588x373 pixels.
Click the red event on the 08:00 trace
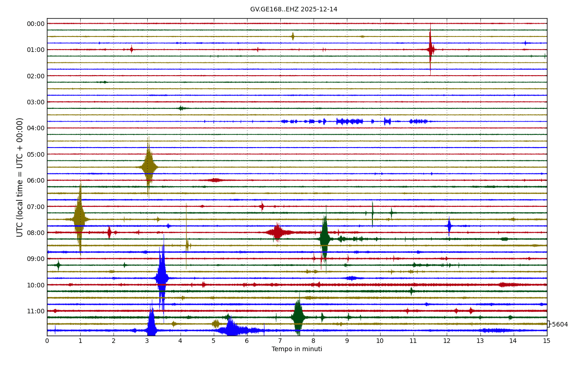[x=277, y=232]
